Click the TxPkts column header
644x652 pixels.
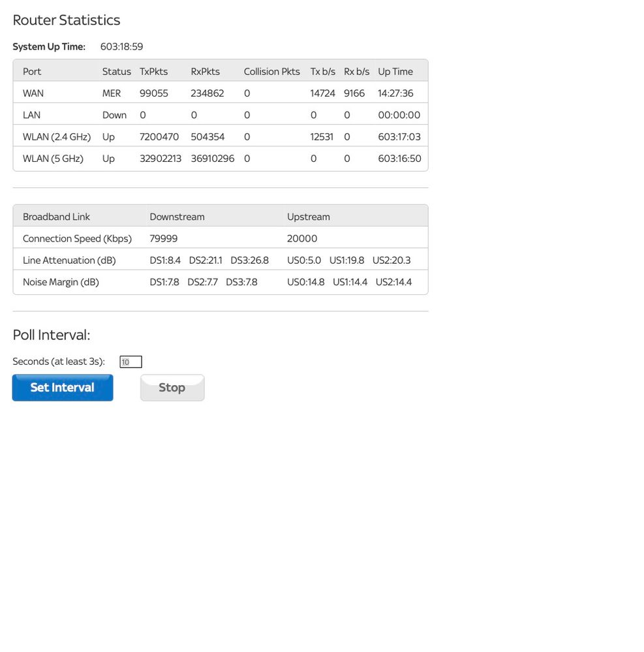(x=153, y=72)
